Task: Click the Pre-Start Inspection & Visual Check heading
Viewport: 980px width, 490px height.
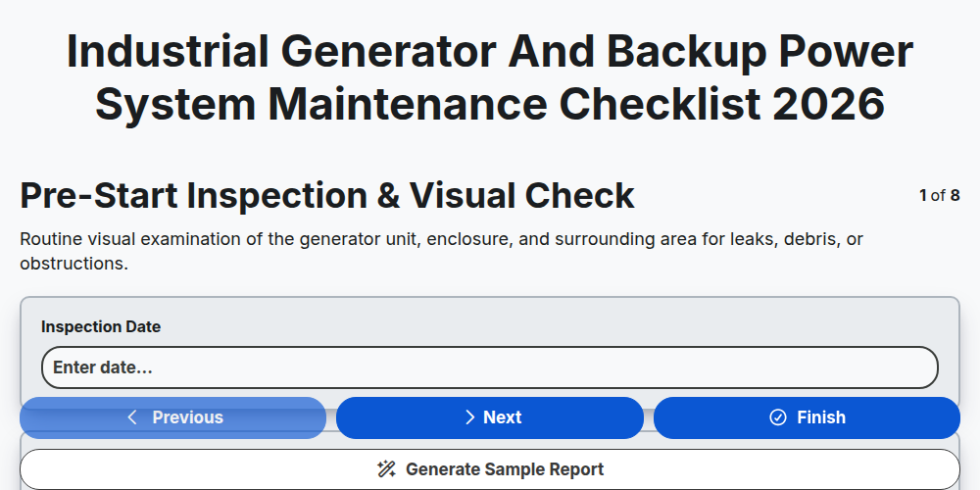Action: pos(327,196)
